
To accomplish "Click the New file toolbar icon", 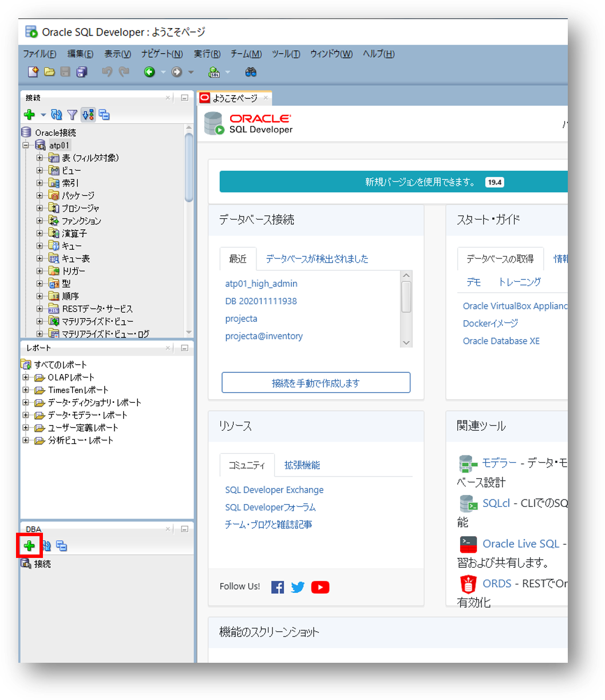I will [x=33, y=72].
